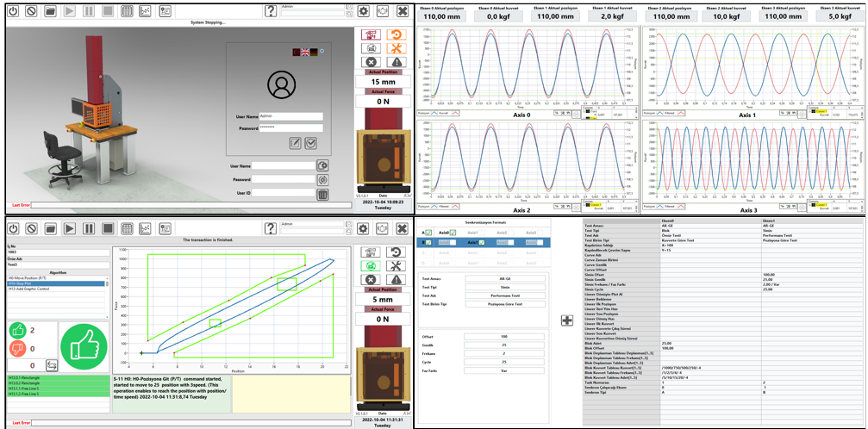Click the Password field under Admin user name

click(290, 127)
